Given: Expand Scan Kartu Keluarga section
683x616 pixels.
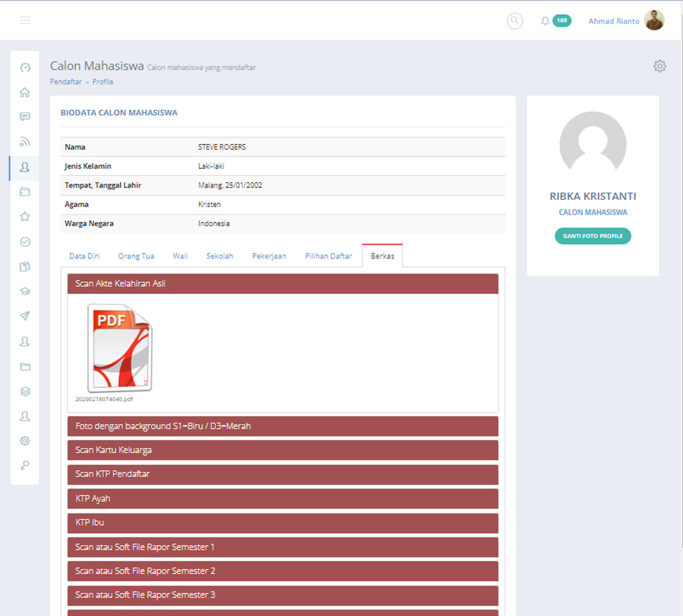Looking at the screenshot, I should [x=282, y=450].
